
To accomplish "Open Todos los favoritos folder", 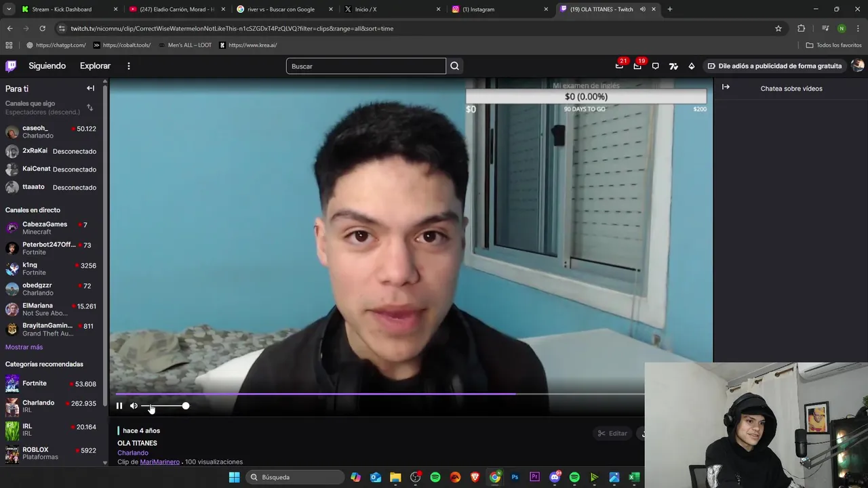I will click(x=833, y=45).
